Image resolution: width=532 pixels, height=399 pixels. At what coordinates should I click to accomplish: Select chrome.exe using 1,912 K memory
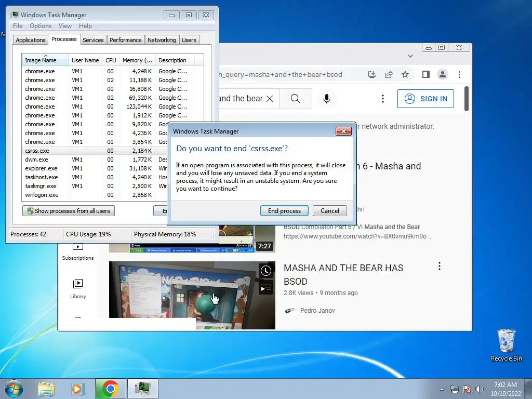coord(113,115)
